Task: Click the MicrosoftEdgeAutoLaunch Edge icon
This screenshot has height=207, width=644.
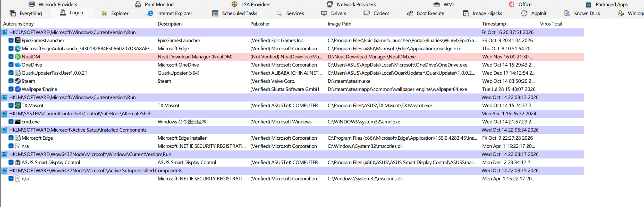Action: coord(18,49)
